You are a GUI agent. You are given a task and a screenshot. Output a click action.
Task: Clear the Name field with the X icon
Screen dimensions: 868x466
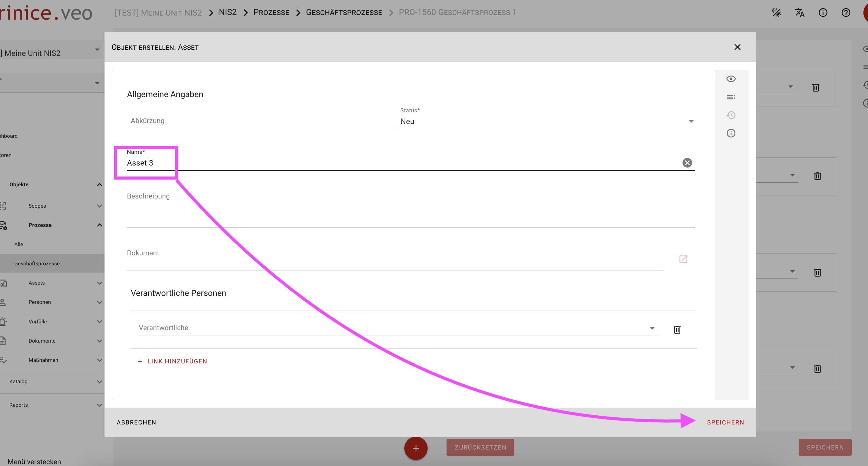pyautogui.click(x=687, y=163)
